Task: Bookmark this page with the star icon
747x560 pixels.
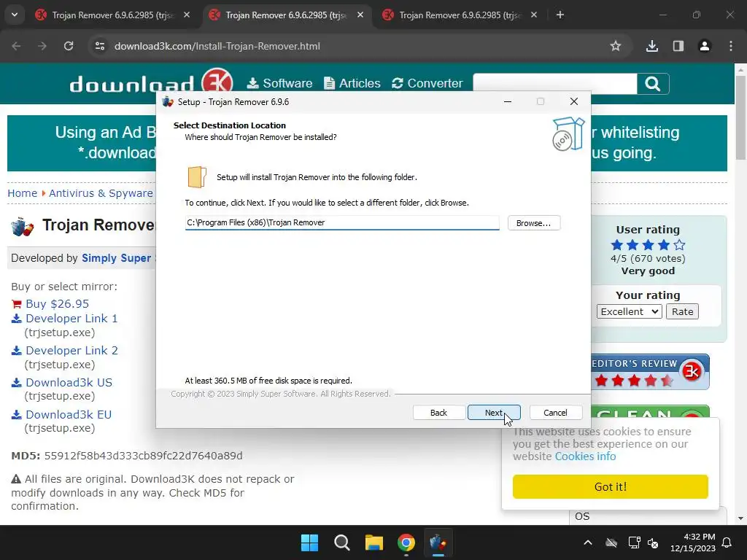Action: pos(616,46)
